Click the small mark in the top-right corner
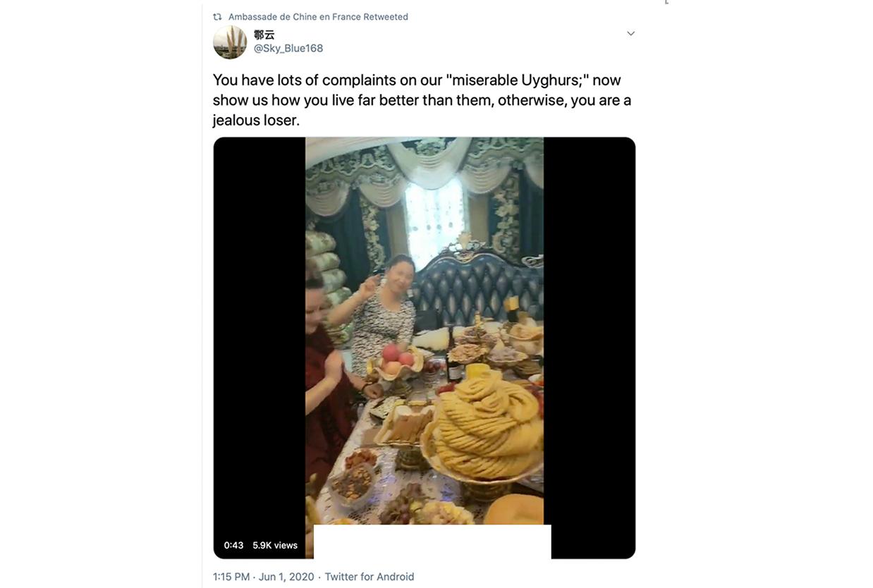The image size is (873, 588). [x=664, y=4]
